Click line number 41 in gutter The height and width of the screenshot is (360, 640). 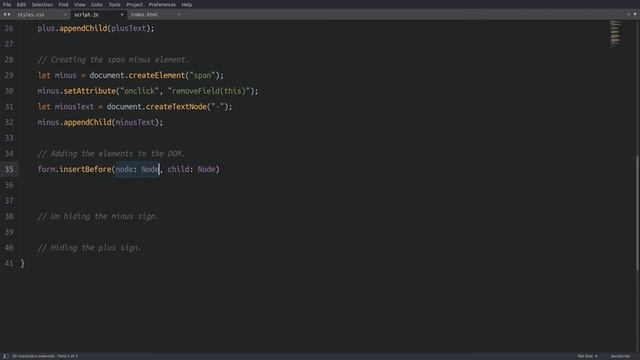[9, 263]
